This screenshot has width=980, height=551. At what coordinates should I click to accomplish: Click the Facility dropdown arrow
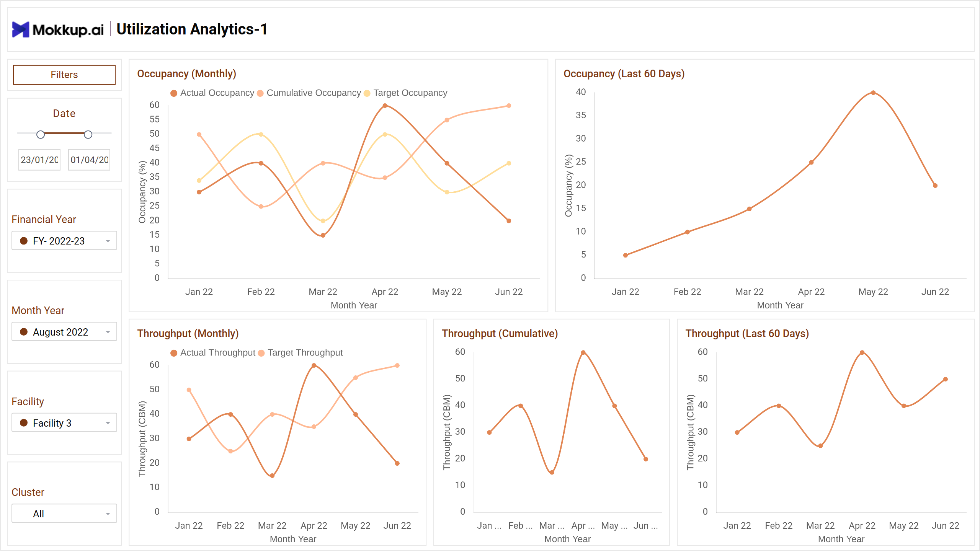click(108, 423)
